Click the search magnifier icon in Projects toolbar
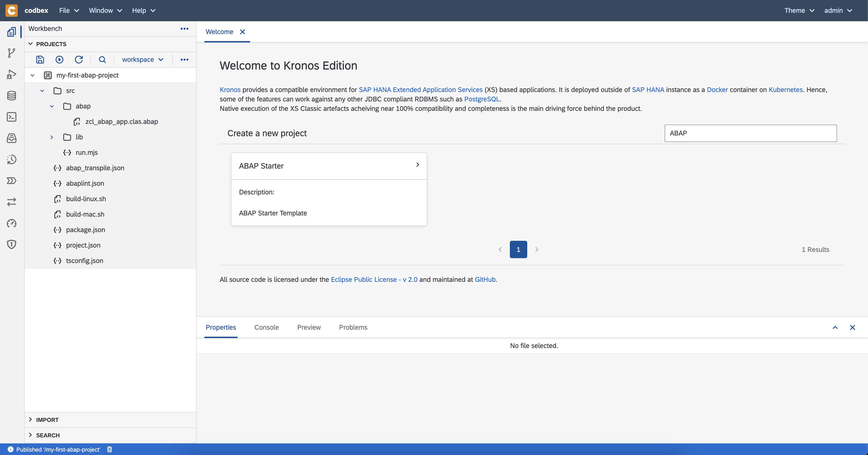868x455 pixels. (x=102, y=60)
